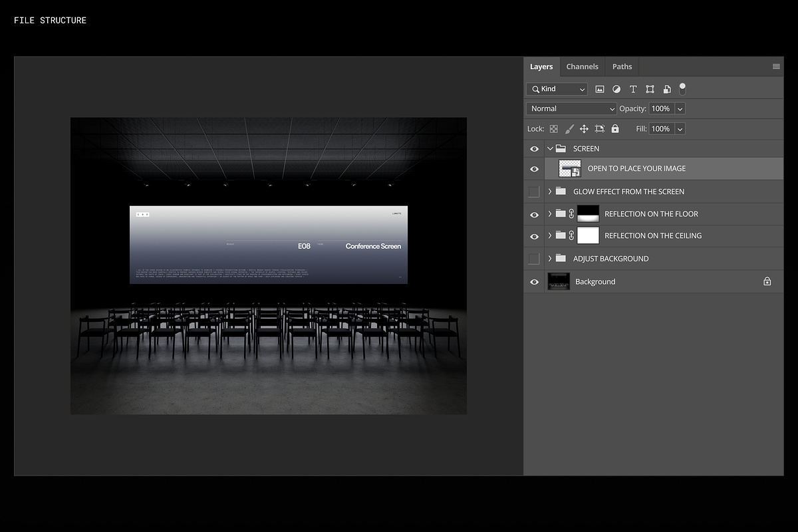Screen dimensions: 798x532
Task: Select group name ADJUST BACKGROUND
Action: pos(610,259)
